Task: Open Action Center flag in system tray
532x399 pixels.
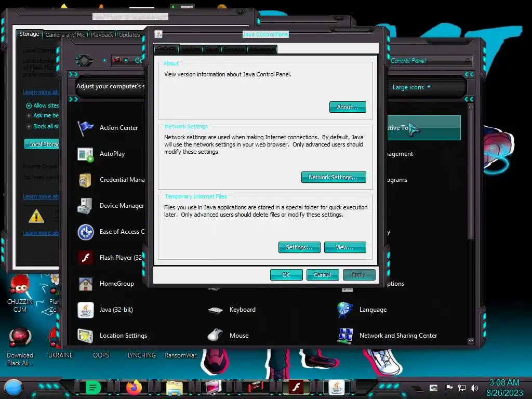Action: tap(449, 388)
